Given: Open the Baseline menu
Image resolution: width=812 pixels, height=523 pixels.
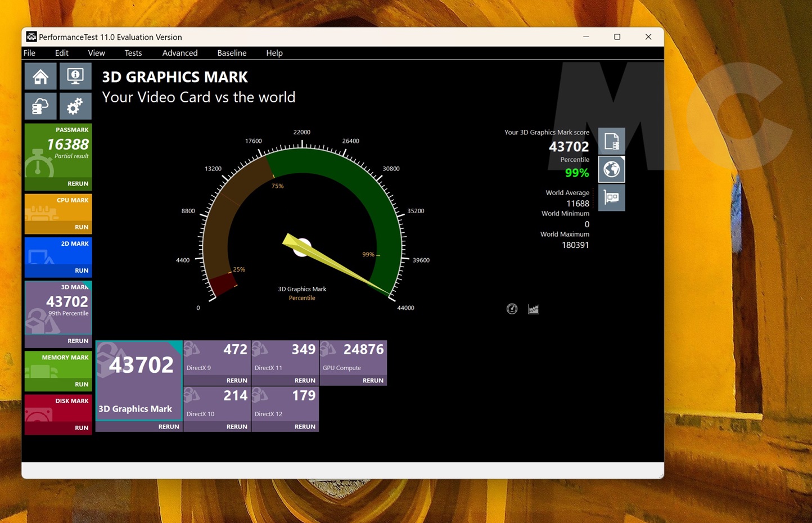Looking at the screenshot, I should coord(232,53).
